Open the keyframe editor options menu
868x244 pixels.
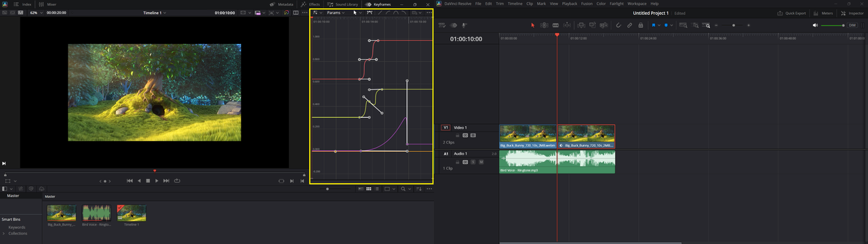pyautogui.click(x=429, y=13)
